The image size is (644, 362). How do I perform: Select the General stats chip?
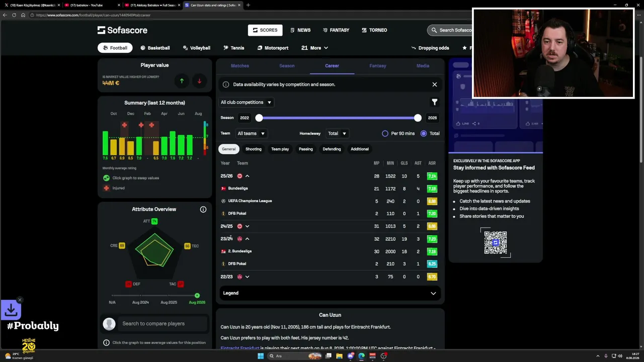[228, 149]
